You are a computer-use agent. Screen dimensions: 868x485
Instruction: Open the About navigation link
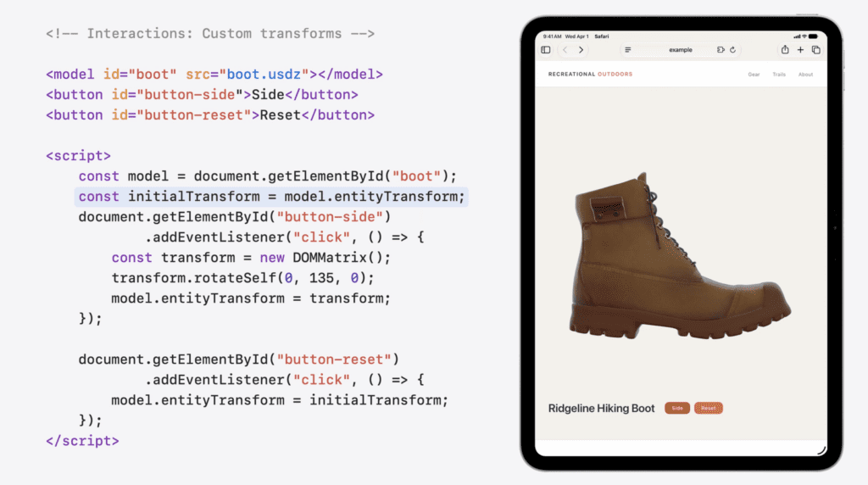(805, 74)
